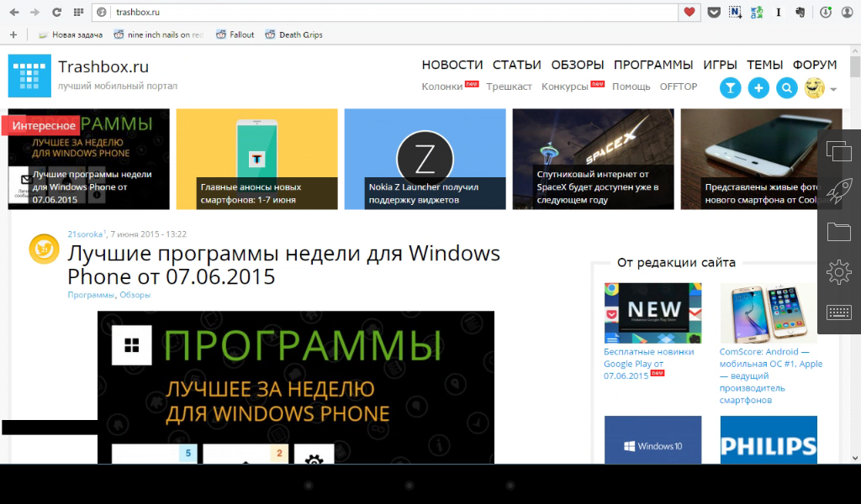Open browser downloads icon

pyautogui.click(x=826, y=12)
